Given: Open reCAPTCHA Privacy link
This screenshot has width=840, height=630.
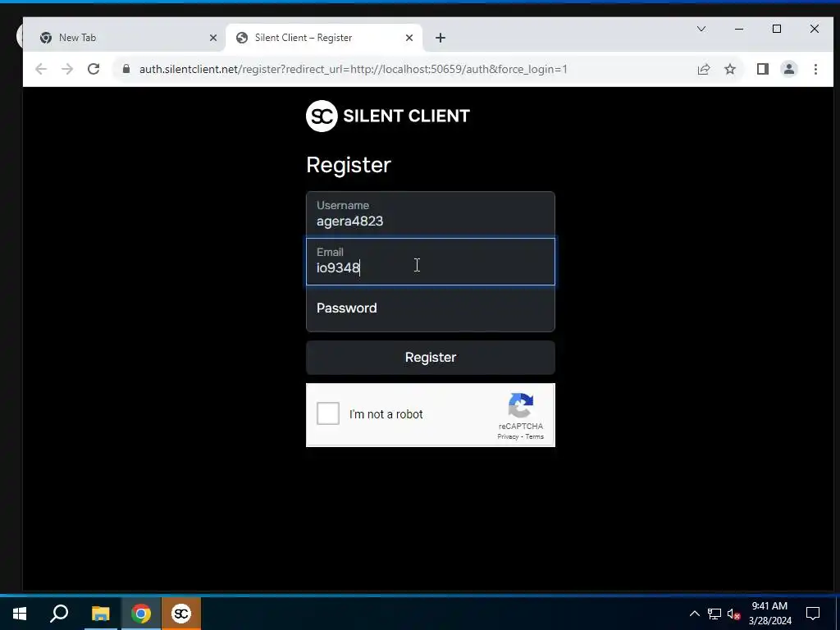Looking at the screenshot, I should point(507,436).
